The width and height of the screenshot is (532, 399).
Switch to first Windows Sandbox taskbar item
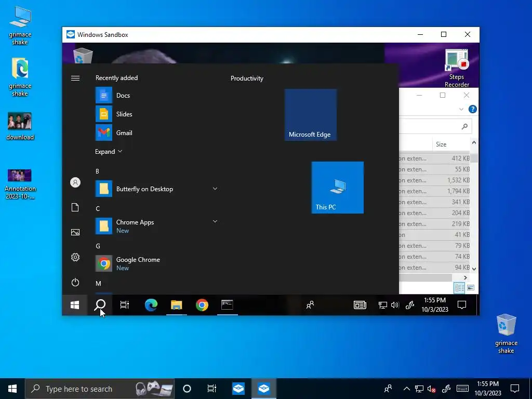(238, 389)
